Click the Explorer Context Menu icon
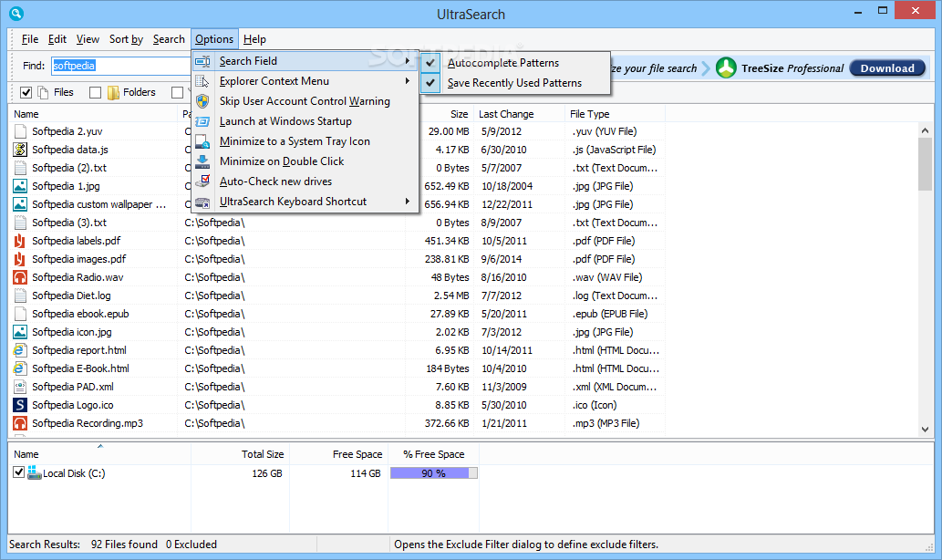This screenshot has width=942, height=560. point(202,81)
